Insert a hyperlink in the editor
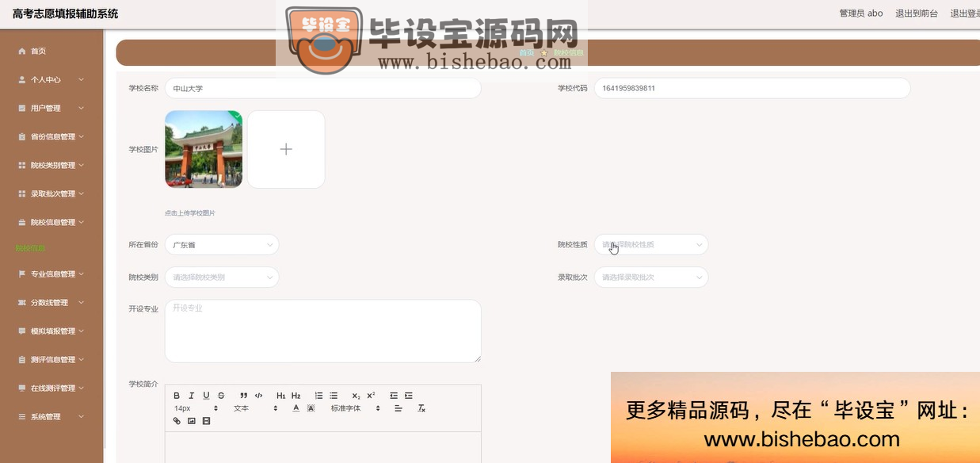The width and height of the screenshot is (980, 463). 177,421
